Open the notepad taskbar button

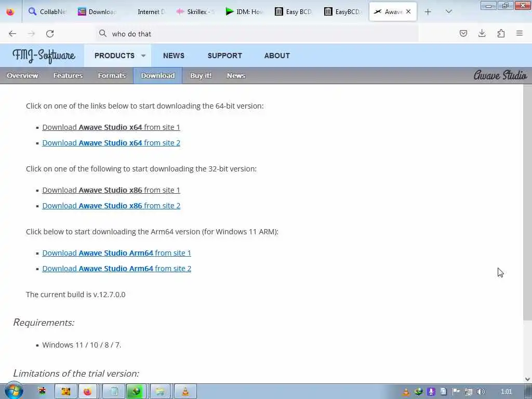[113, 392]
